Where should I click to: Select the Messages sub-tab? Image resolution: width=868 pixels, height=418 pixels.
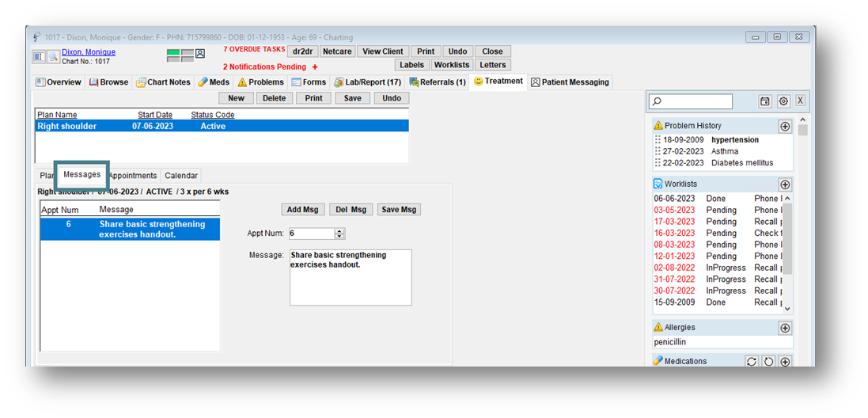(82, 174)
